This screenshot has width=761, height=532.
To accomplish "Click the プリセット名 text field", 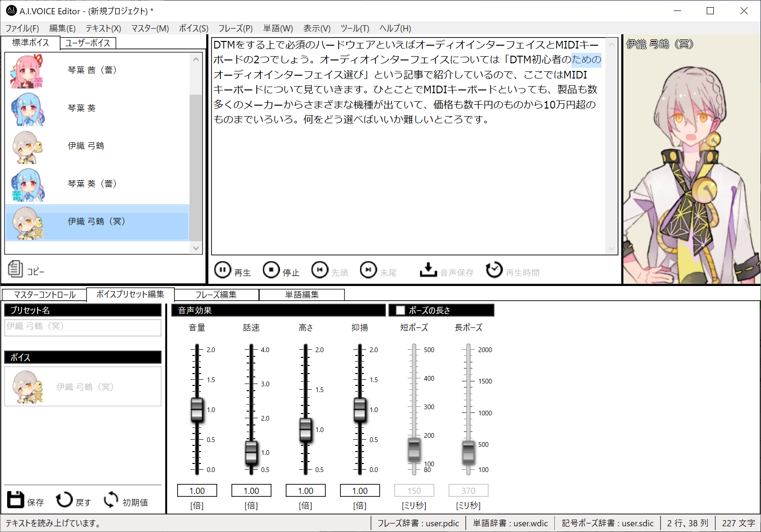I will tap(83, 327).
